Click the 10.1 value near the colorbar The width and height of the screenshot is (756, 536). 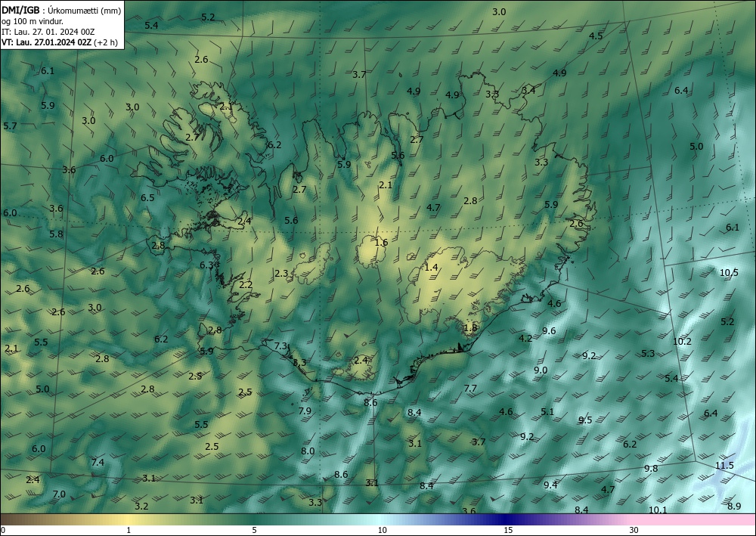point(658,510)
